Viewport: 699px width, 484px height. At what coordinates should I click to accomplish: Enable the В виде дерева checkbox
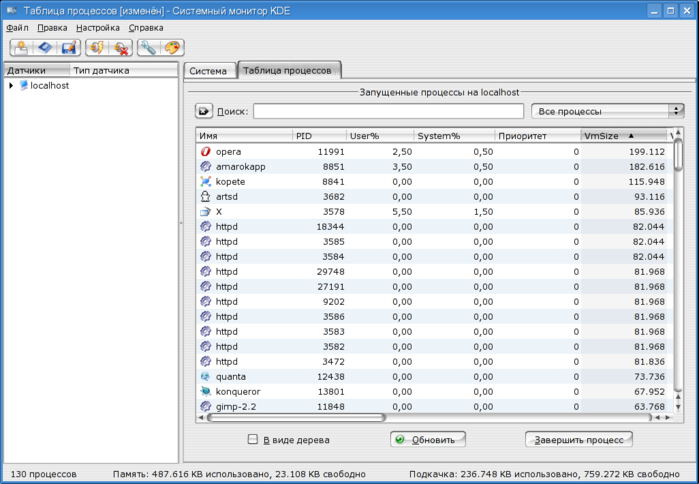[253, 439]
